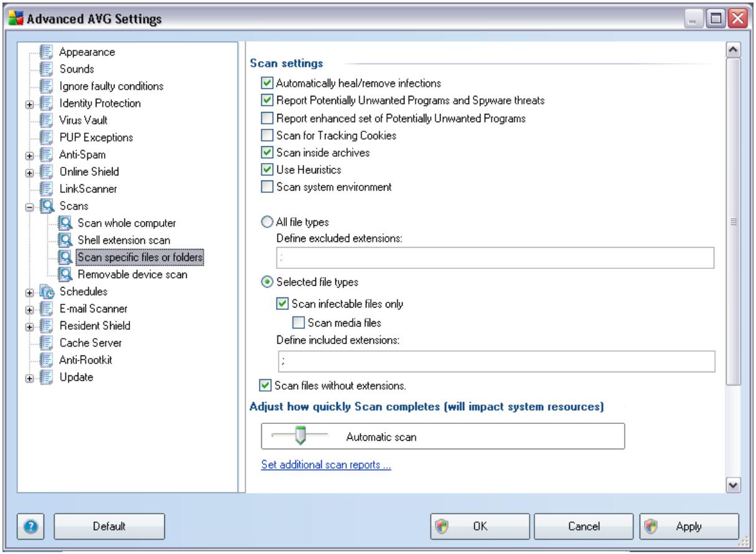The height and width of the screenshot is (554, 756).
Task: Open Set additional scan reports link
Action: coord(327,465)
